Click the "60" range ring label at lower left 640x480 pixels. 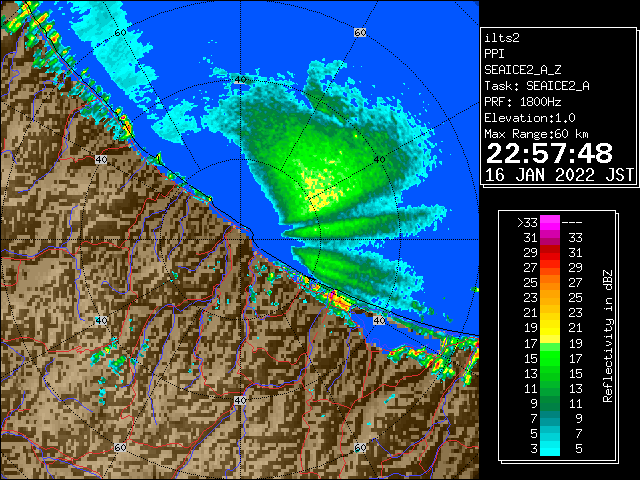coord(120,447)
